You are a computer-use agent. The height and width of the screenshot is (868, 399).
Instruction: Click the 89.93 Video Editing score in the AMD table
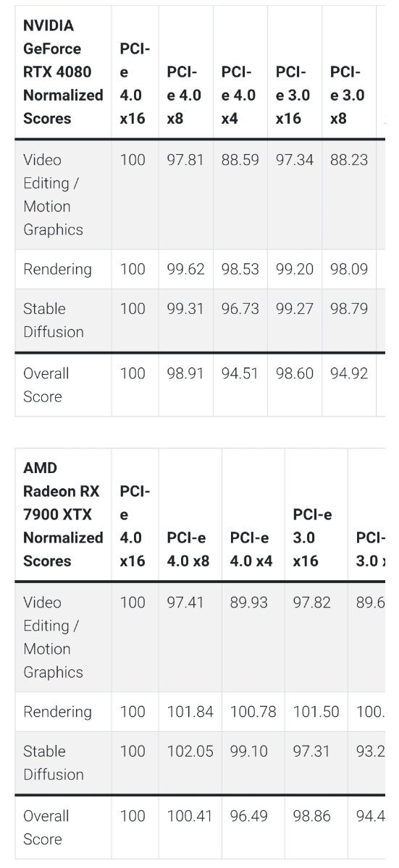point(248,603)
